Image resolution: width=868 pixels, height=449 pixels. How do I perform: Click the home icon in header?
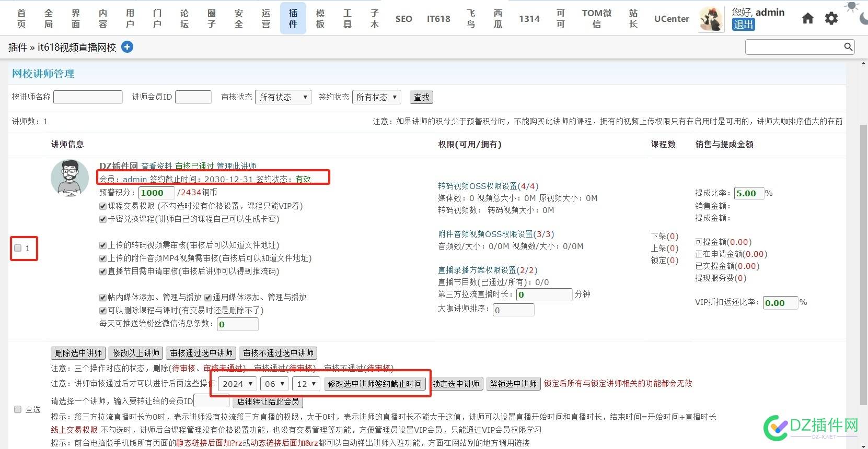808,19
